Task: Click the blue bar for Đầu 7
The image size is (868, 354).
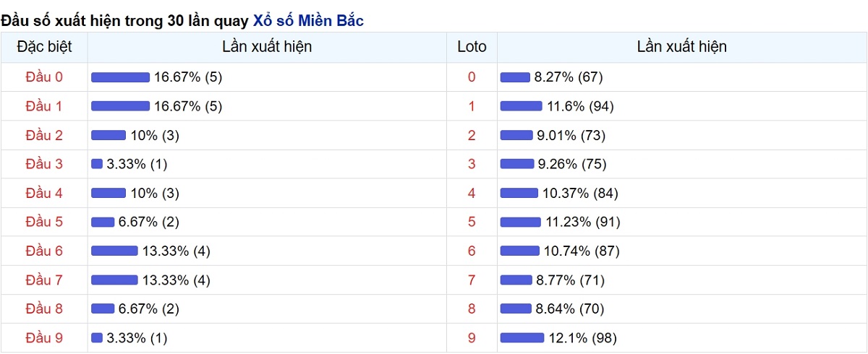Action: tap(114, 280)
